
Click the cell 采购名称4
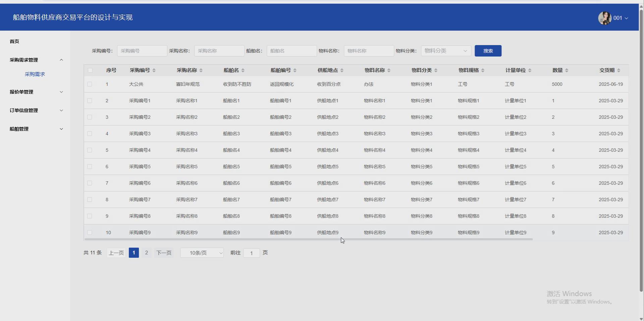point(187,150)
